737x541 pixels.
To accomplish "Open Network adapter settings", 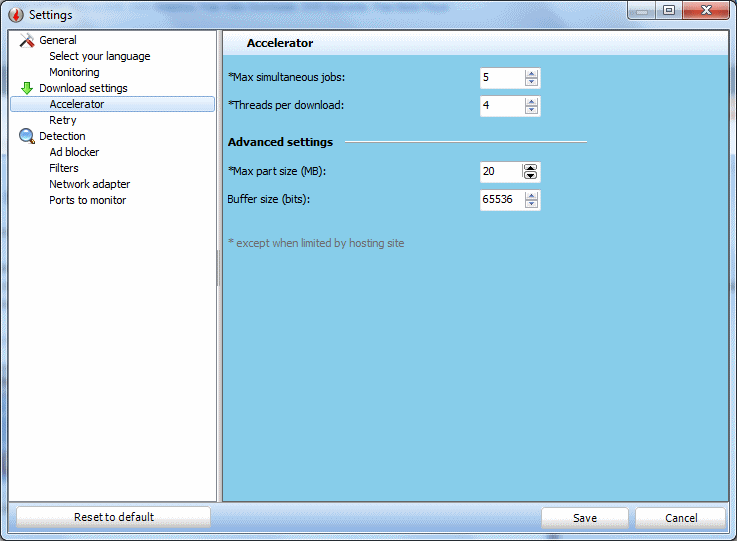I will 89,184.
